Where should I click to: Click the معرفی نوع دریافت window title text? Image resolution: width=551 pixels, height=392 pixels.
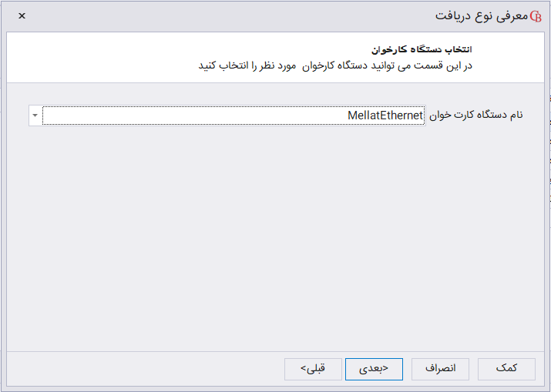(481, 16)
